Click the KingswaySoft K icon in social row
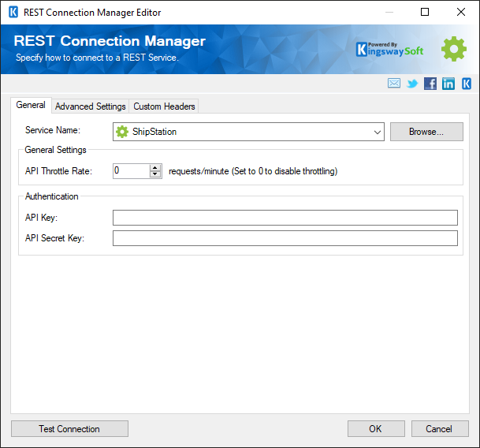 [x=467, y=84]
